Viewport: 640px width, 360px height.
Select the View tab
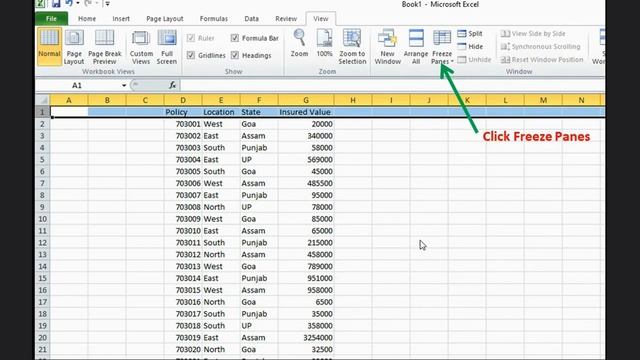(x=320, y=19)
